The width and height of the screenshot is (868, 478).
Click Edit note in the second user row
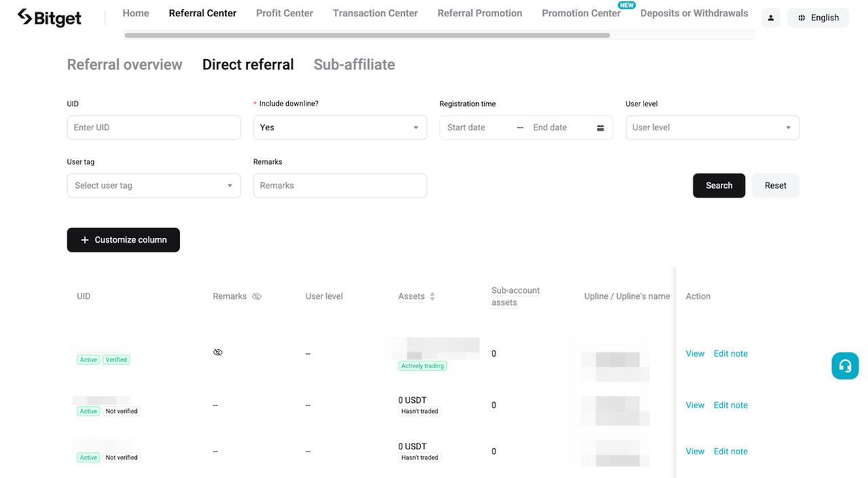pos(730,405)
